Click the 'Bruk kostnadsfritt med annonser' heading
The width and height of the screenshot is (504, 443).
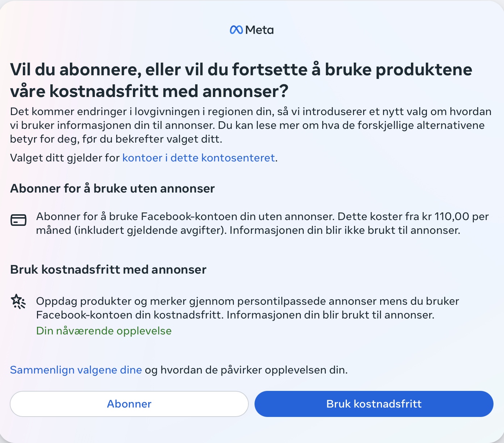click(108, 269)
